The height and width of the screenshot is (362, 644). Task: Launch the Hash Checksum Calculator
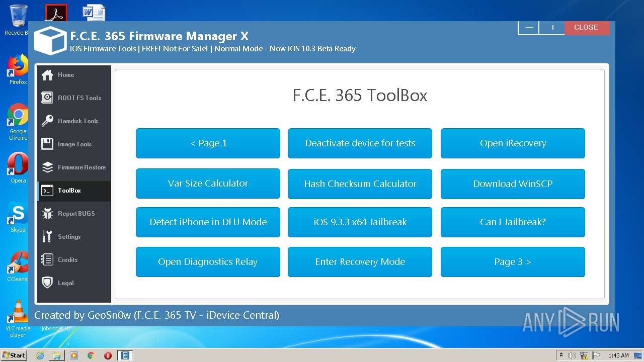pyautogui.click(x=360, y=184)
